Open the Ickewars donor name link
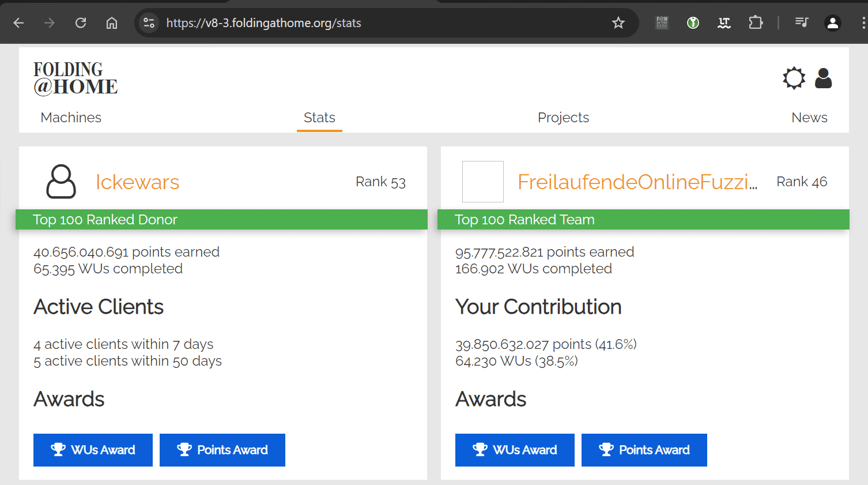This screenshot has width=868, height=485. pos(137,182)
